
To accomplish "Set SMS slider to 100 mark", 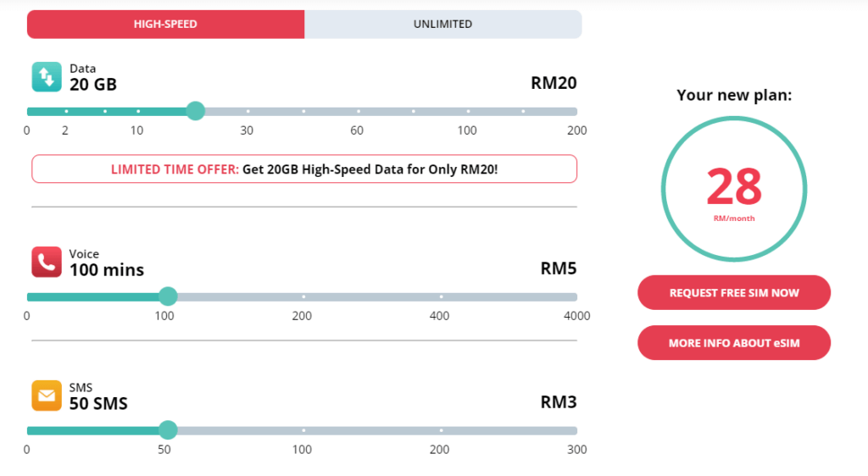I will coord(303,430).
